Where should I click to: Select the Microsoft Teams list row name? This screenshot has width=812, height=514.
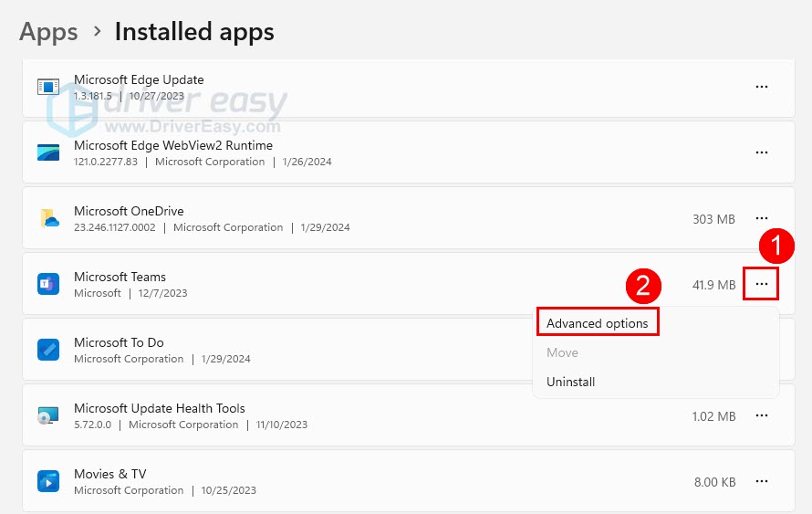(120, 277)
